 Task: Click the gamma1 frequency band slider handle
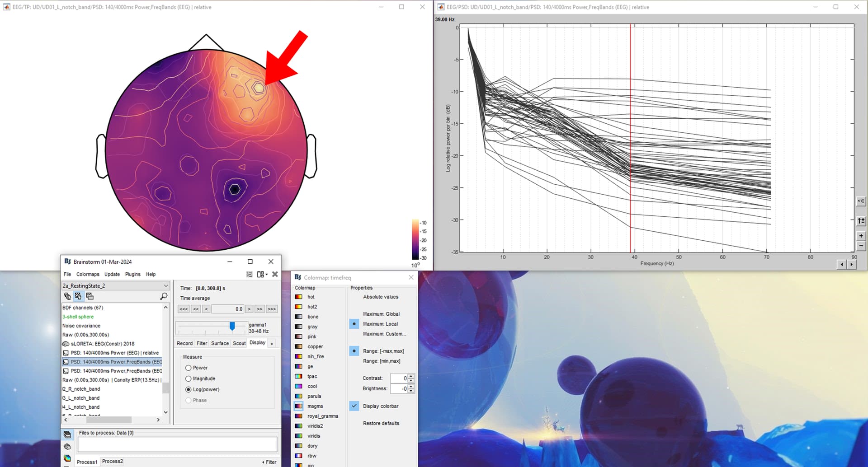click(x=232, y=326)
